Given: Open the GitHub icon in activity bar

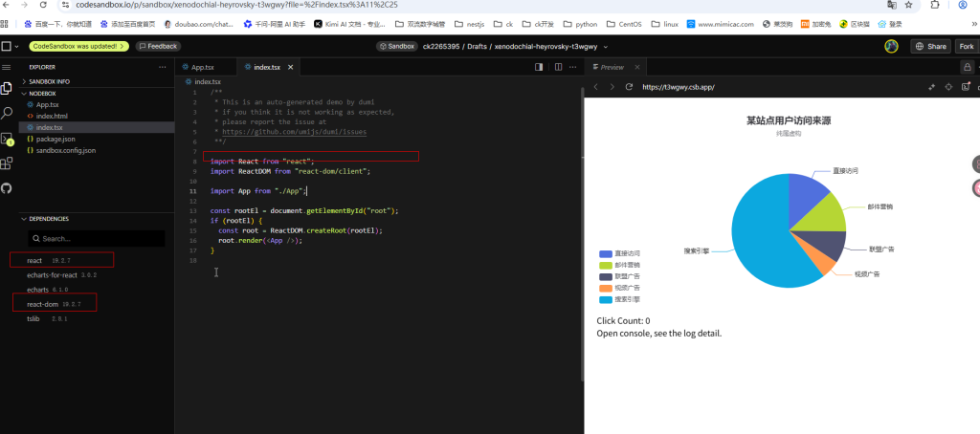Looking at the screenshot, I should tap(7, 188).
